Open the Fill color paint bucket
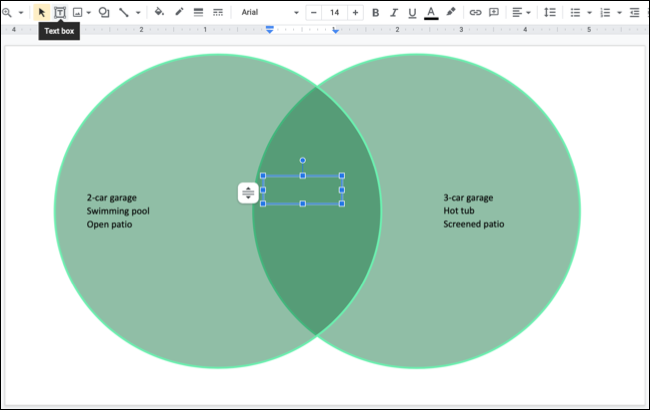 pyautogui.click(x=159, y=12)
